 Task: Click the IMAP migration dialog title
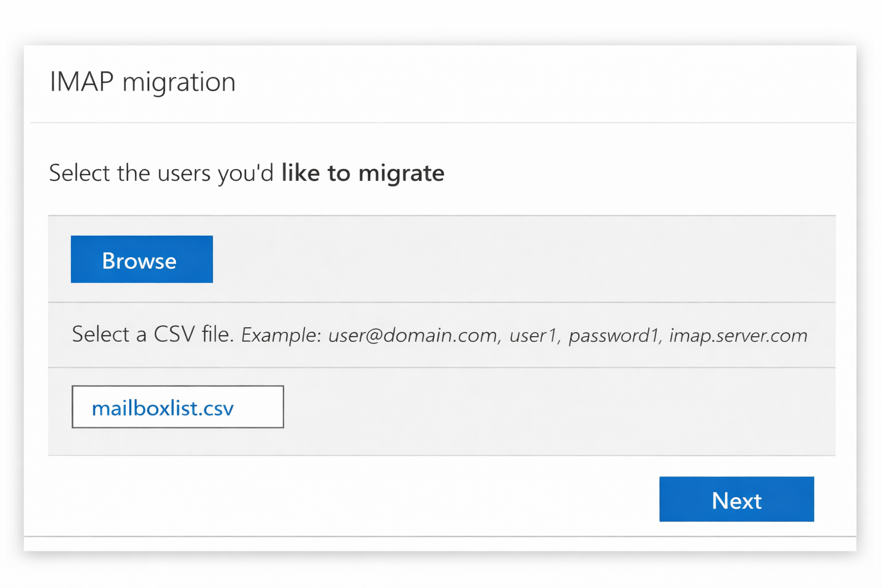coord(142,82)
